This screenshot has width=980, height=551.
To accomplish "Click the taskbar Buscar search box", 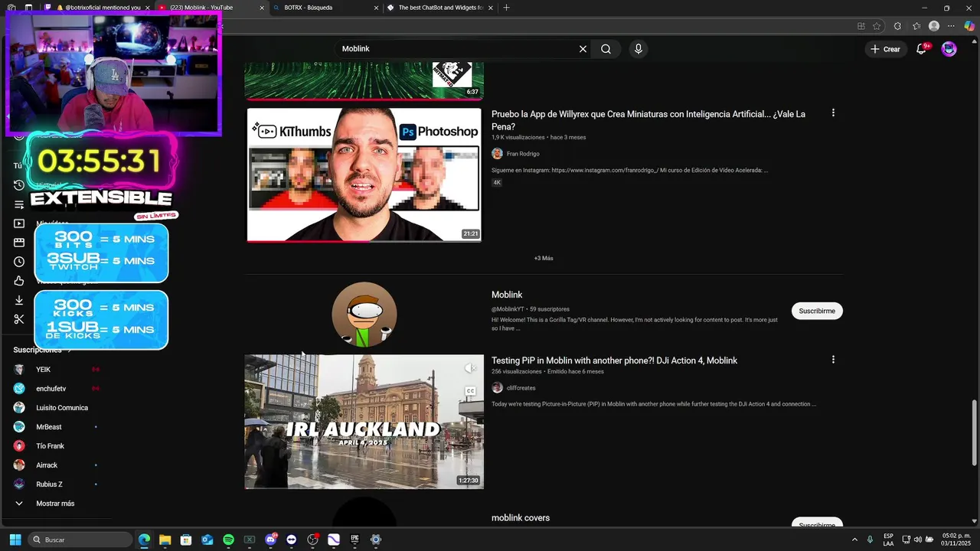I will [80, 540].
